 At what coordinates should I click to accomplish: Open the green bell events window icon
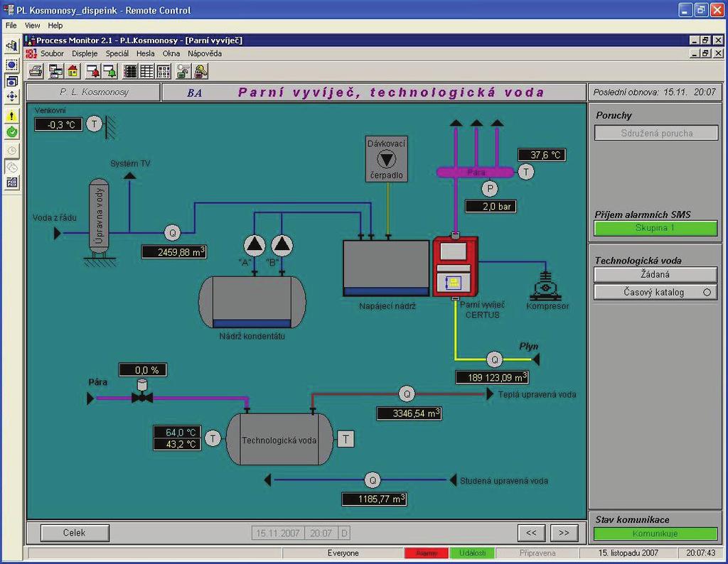(x=110, y=72)
